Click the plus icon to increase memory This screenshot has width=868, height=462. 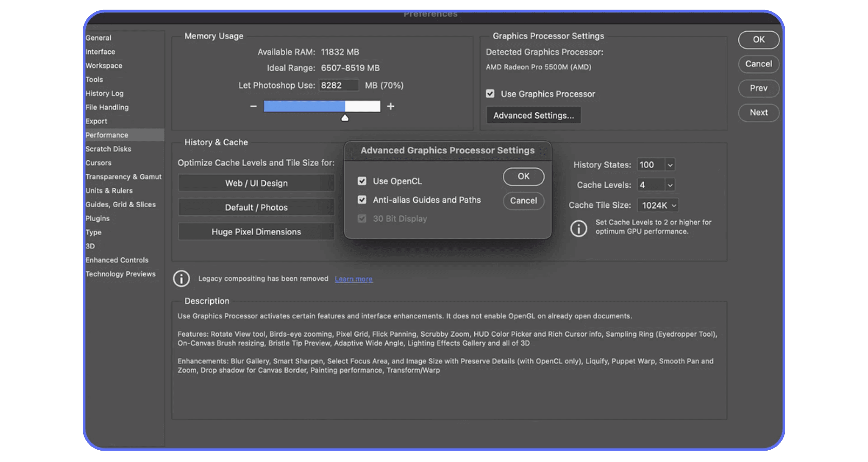391,106
